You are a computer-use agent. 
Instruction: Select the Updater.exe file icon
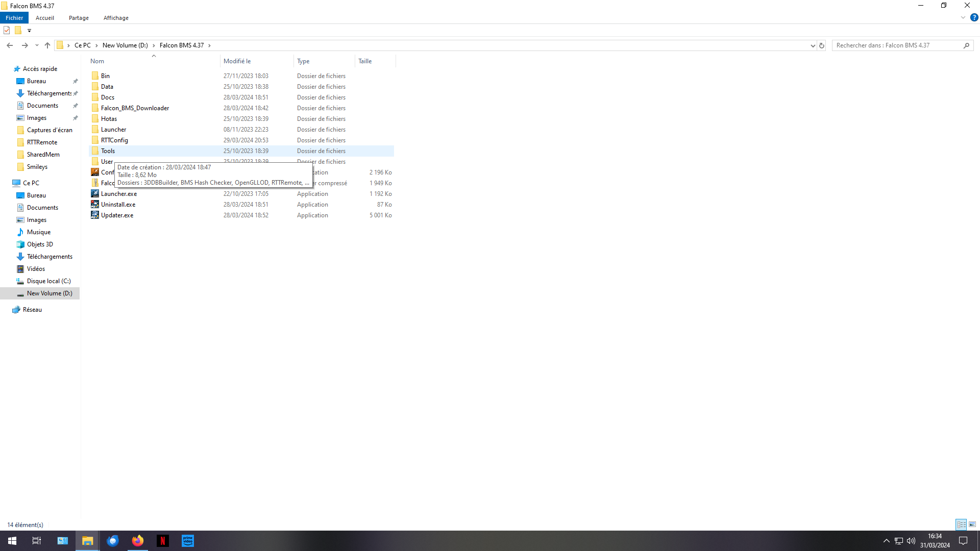[95, 215]
